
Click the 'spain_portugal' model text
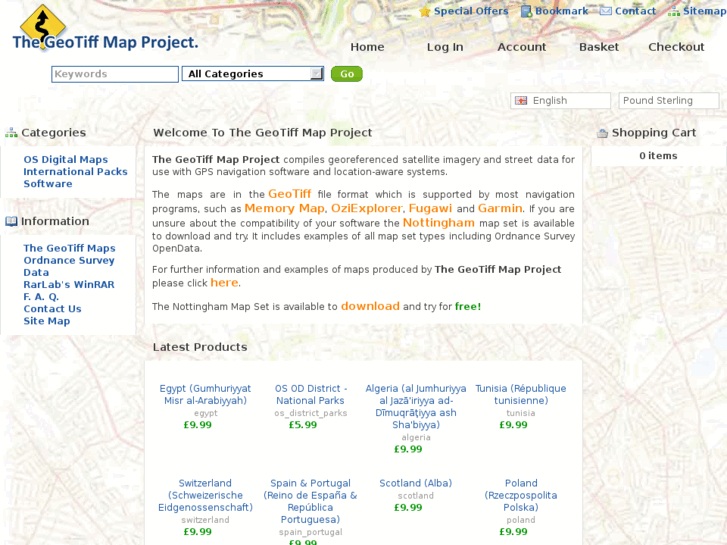point(311,532)
